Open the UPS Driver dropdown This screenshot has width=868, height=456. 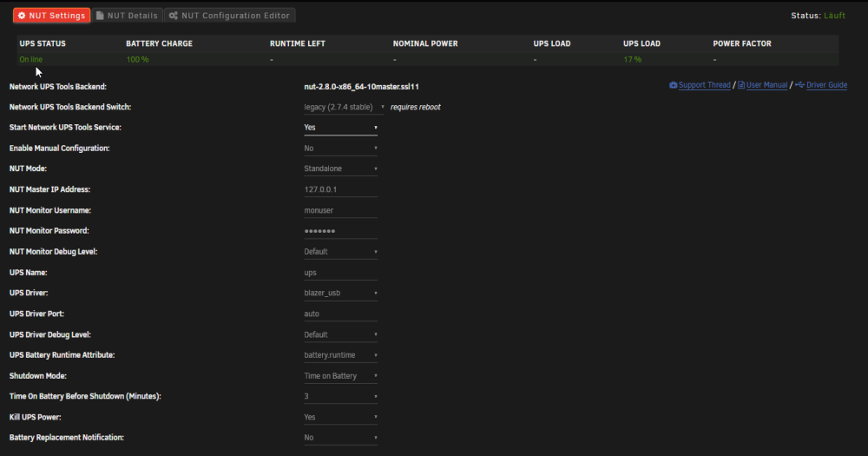pos(340,293)
